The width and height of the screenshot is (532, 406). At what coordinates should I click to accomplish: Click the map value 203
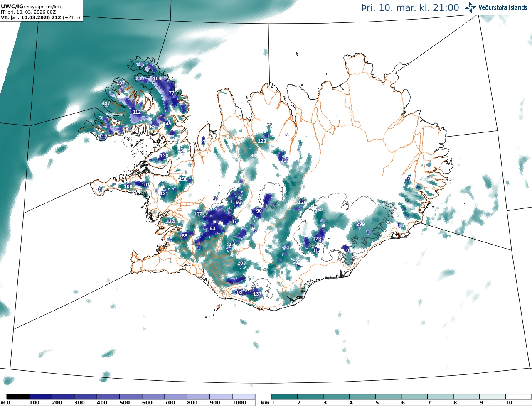pyautogui.click(x=241, y=263)
